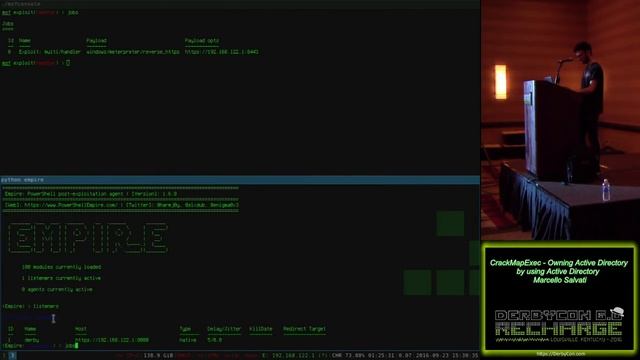
Task: Click the 'Jobs' heading in msf pane
Action: click(8, 24)
